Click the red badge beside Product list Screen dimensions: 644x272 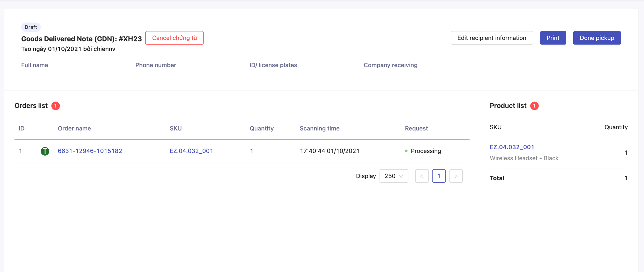coord(534,106)
